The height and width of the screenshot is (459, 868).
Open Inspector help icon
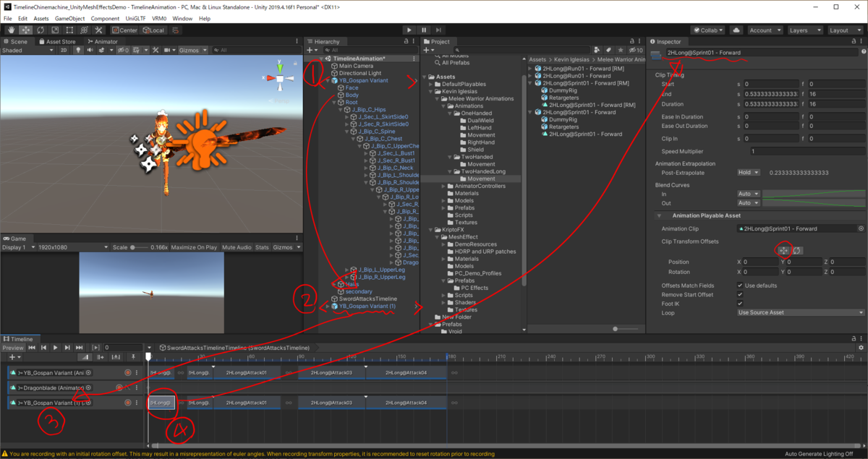(x=863, y=53)
